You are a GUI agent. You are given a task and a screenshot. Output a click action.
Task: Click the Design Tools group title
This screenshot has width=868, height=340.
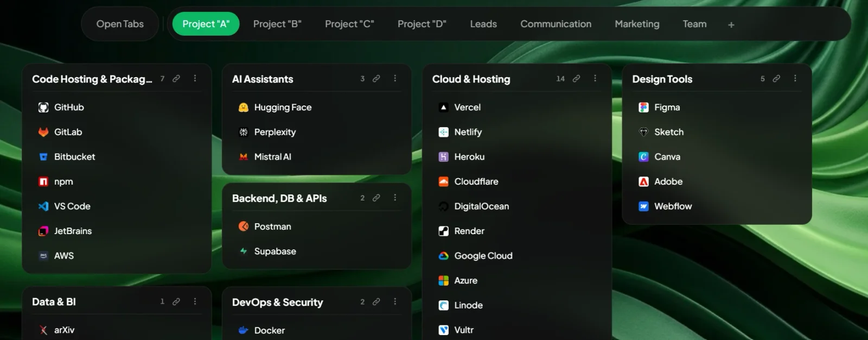pyautogui.click(x=662, y=79)
